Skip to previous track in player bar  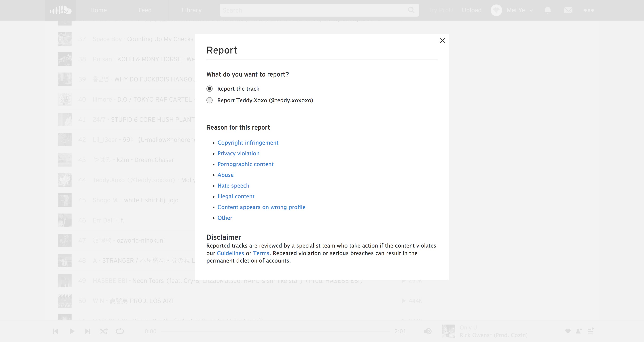tap(55, 331)
